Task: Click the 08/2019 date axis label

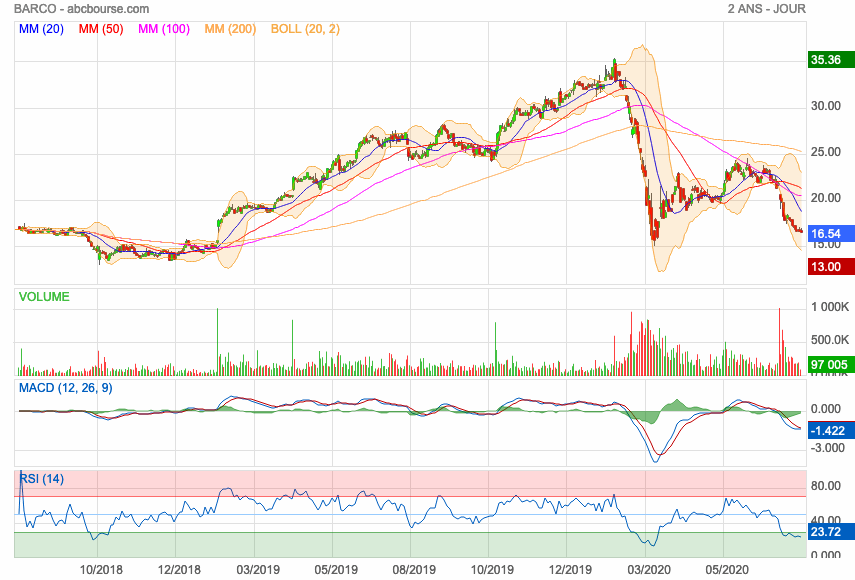Action: (414, 570)
